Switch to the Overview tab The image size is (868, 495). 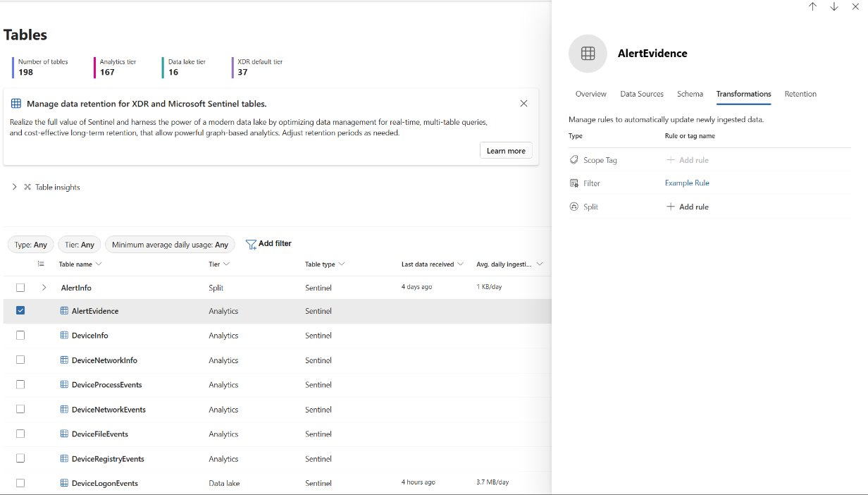point(590,94)
